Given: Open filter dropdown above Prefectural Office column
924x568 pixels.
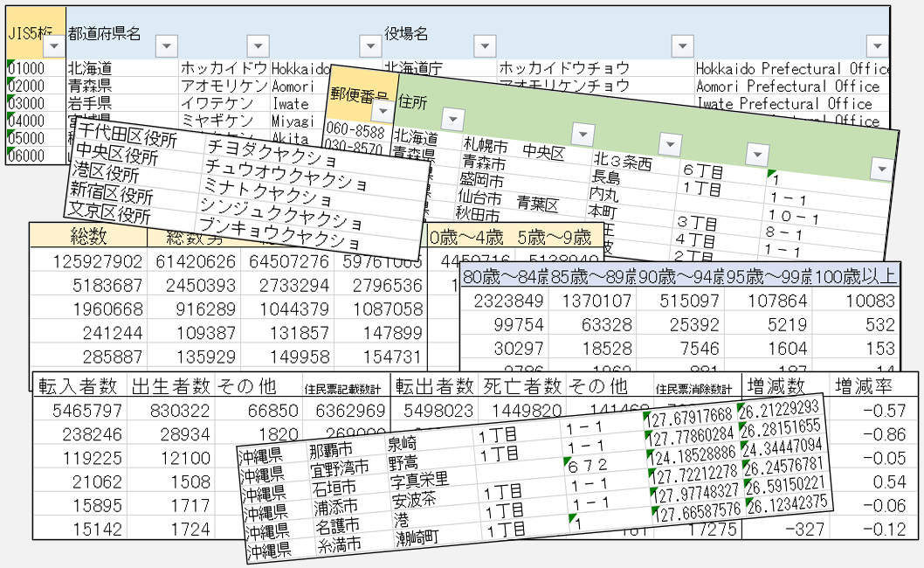Looking at the screenshot, I should tap(877, 45).
